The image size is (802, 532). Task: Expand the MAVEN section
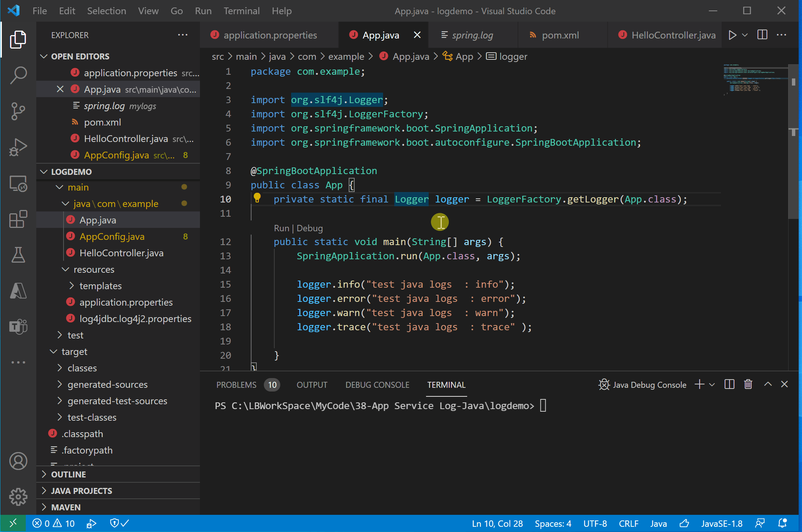coord(66,507)
